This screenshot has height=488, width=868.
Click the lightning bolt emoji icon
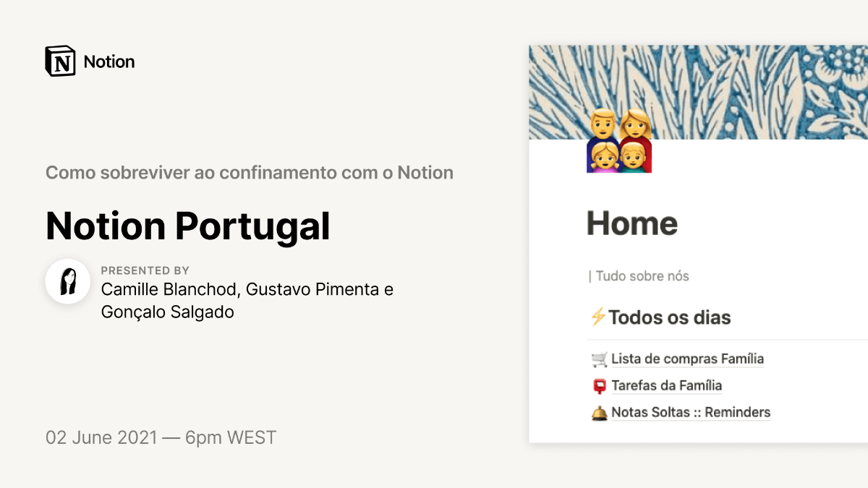597,317
